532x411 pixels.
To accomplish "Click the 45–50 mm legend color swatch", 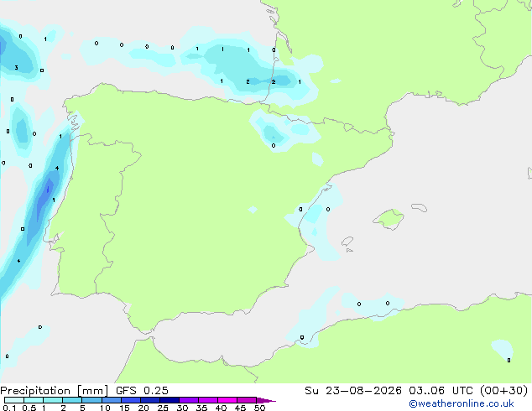I will 247,400.
